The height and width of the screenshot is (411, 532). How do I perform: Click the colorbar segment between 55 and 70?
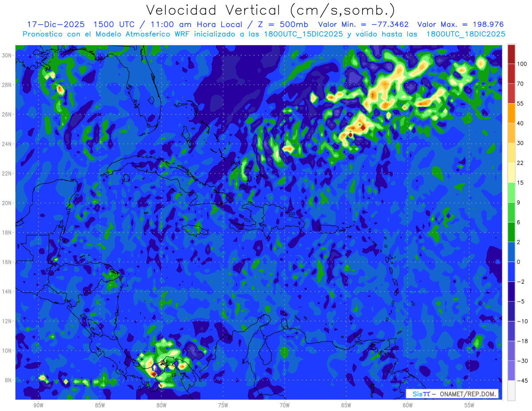pyautogui.click(x=511, y=94)
